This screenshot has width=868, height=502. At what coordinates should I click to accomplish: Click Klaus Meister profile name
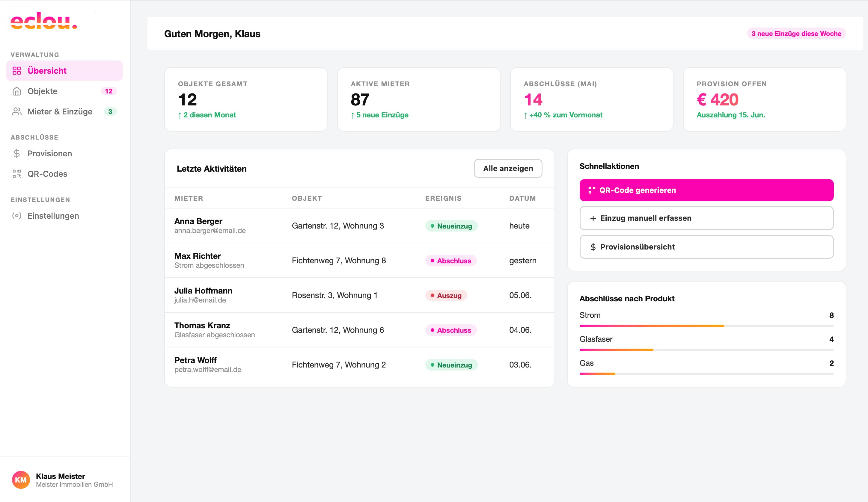coord(60,476)
